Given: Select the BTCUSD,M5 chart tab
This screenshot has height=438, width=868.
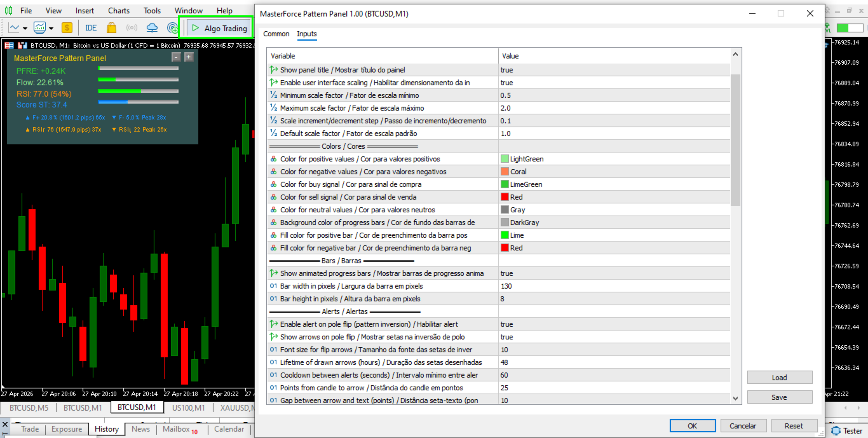Looking at the screenshot, I should (x=29, y=407).
